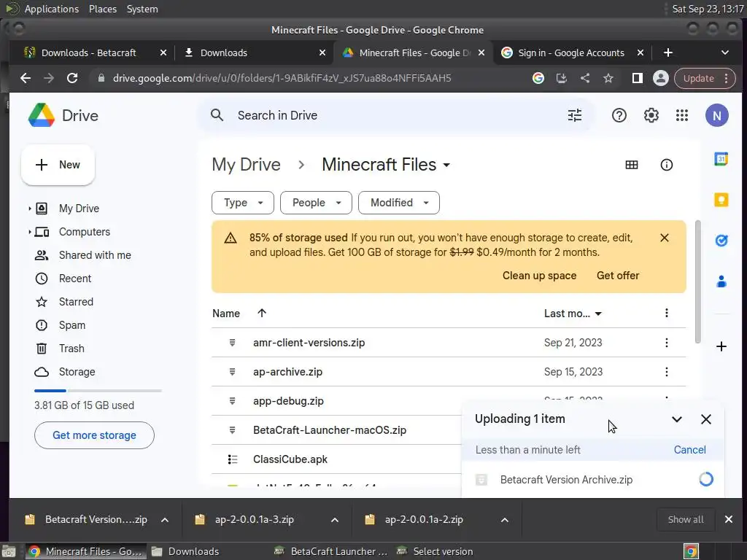747x560 pixels.
Task: Click Clean up space
Action: pos(539,276)
